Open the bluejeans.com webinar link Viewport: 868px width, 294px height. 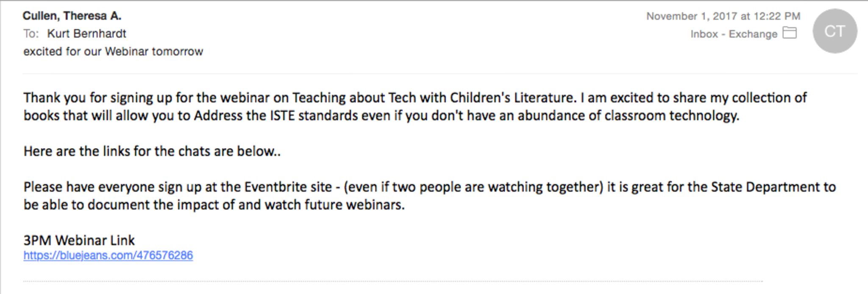click(x=108, y=255)
